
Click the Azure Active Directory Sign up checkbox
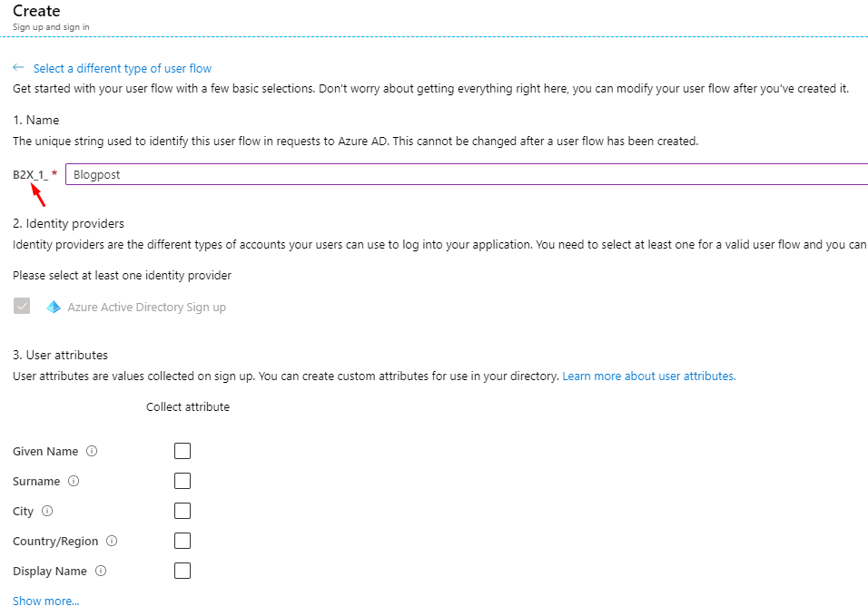point(22,307)
